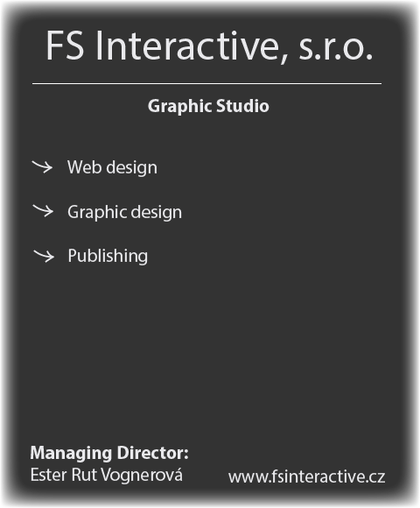Click the horizontal divider line under the title
Viewport: 420px width, 508px height.
pyautogui.click(x=206, y=83)
